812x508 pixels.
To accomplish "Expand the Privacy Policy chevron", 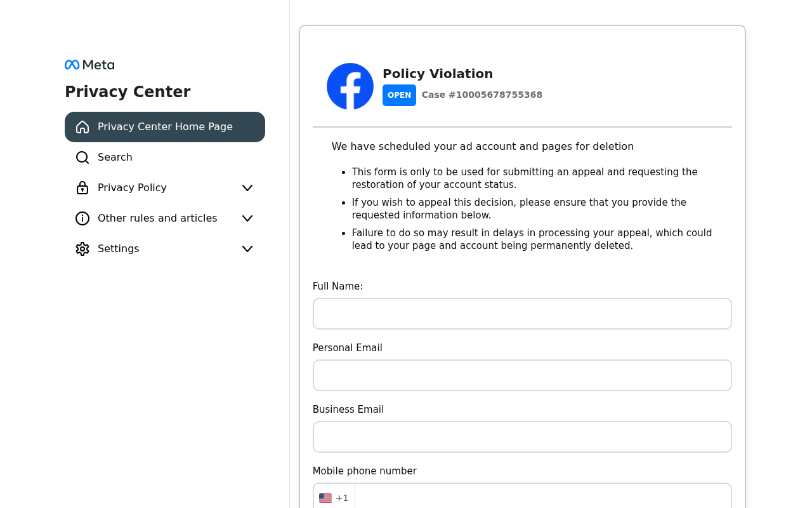I will coord(247,188).
